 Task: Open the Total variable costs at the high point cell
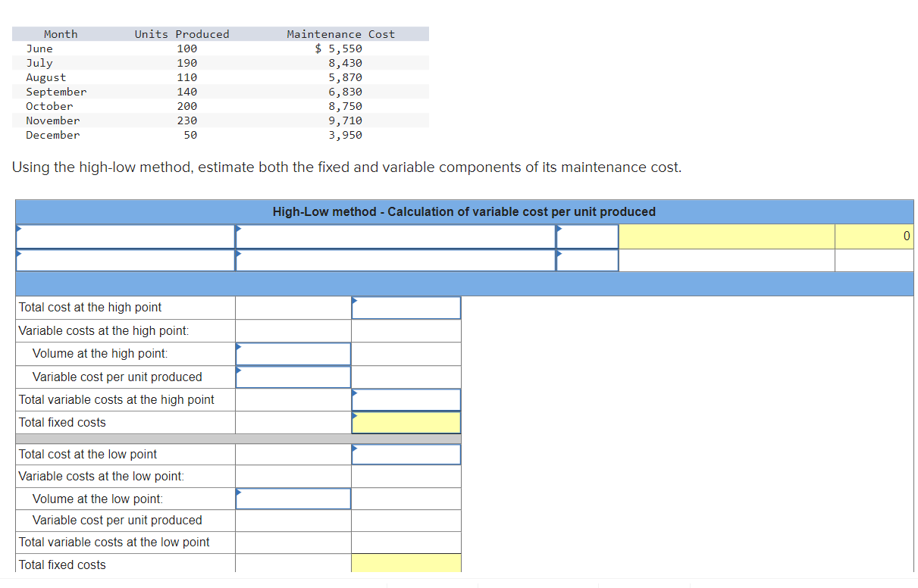406,399
